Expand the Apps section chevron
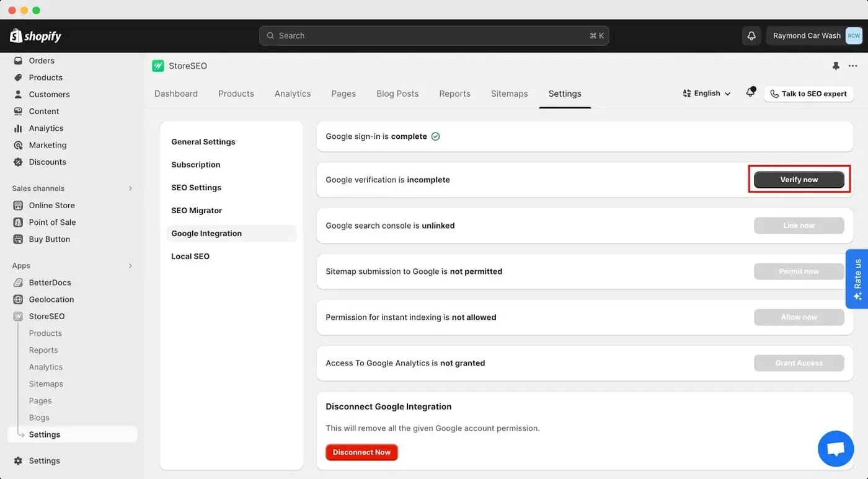 (130, 266)
